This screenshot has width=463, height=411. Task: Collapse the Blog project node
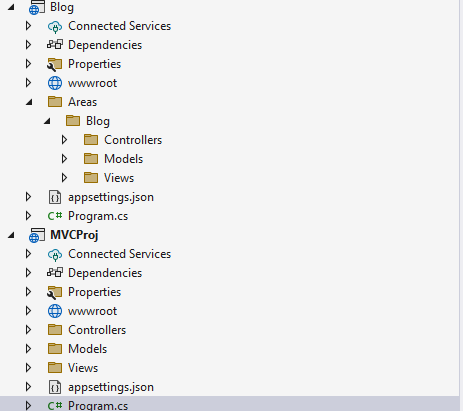coord(11,7)
